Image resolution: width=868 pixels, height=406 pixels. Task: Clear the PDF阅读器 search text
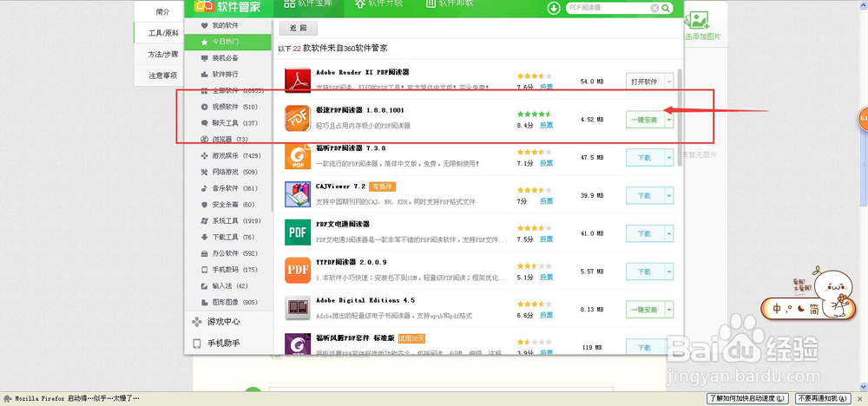tap(654, 8)
